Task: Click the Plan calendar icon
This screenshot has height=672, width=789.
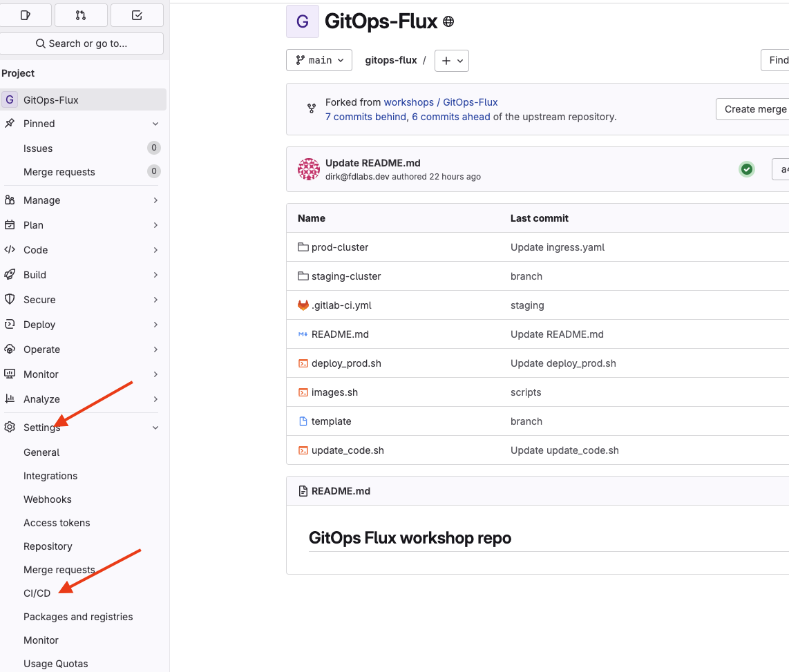Action: pyautogui.click(x=10, y=225)
